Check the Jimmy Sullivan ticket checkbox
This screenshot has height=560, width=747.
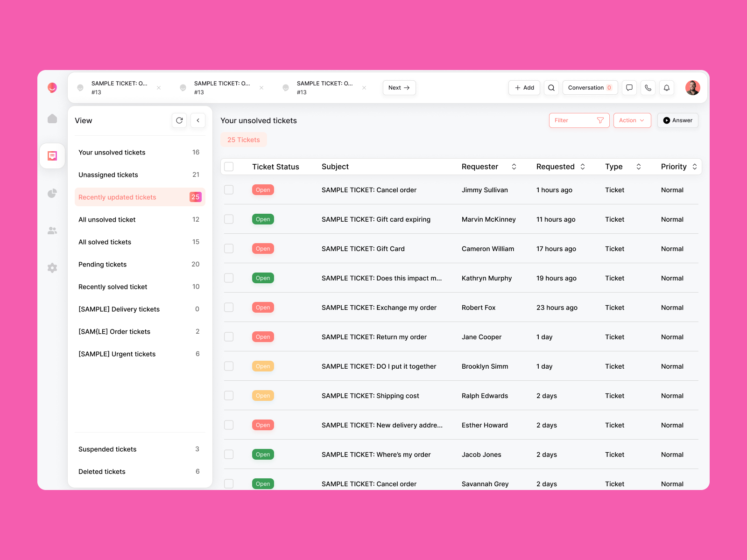pos(229,190)
